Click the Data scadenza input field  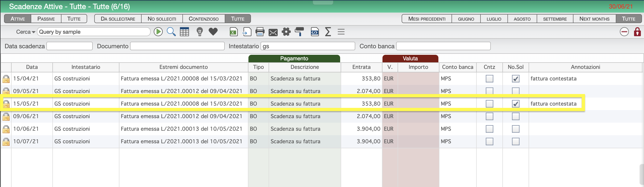[70, 46]
